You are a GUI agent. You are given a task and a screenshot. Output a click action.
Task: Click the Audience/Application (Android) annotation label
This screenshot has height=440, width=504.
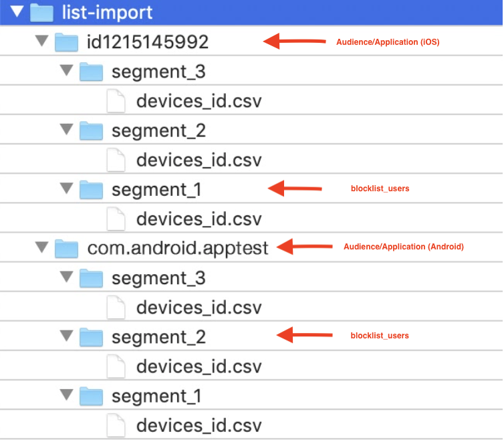tap(404, 247)
